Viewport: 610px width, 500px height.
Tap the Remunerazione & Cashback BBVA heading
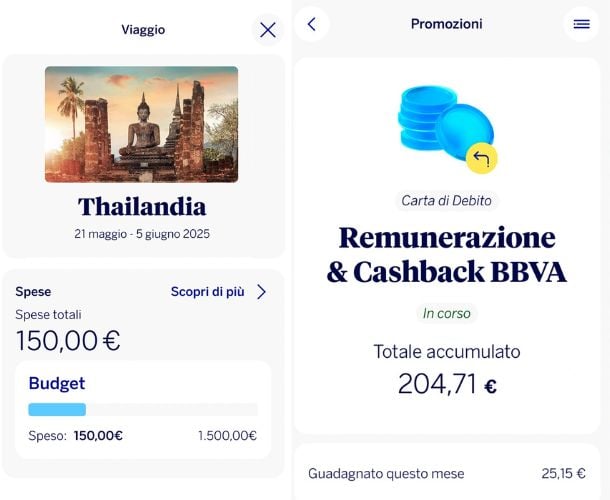[446, 254]
